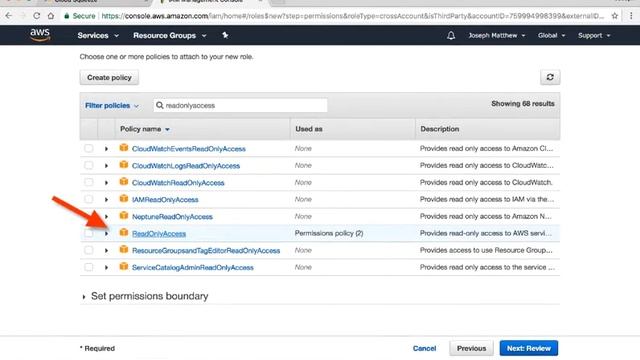Click the Description column header
This screenshot has height=360, width=640.
pos(440,129)
